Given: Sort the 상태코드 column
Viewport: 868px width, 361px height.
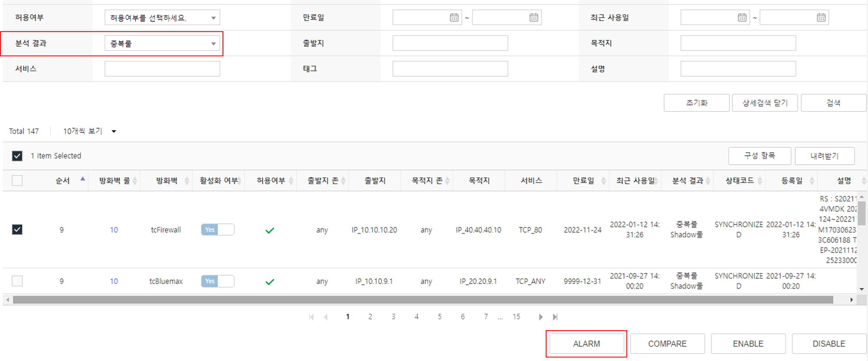Looking at the screenshot, I should coord(760,181).
